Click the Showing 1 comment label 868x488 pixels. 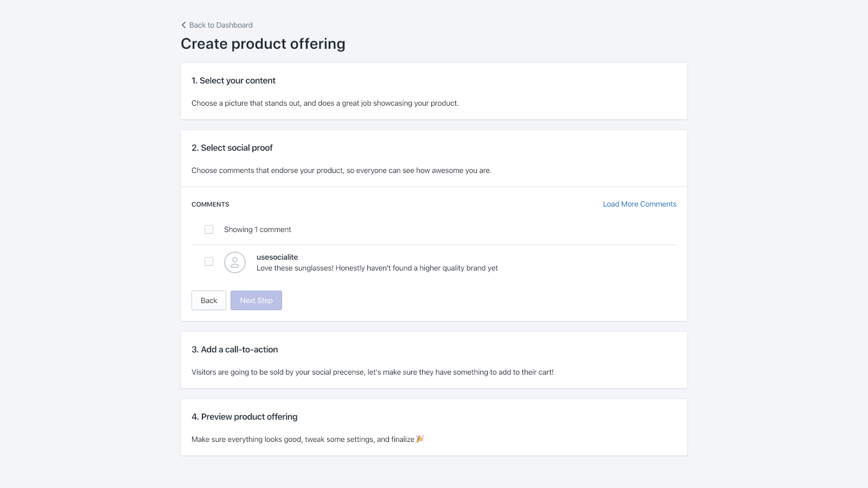(258, 230)
